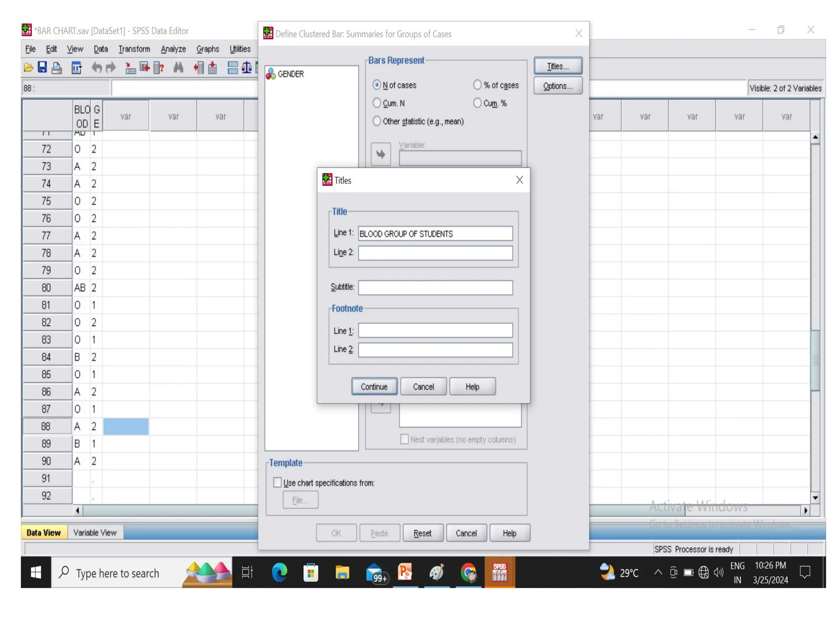The height and width of the screenshot is (630, 840).
Task: Click the Subtitle text field
Action: click(x=435, y=287)
